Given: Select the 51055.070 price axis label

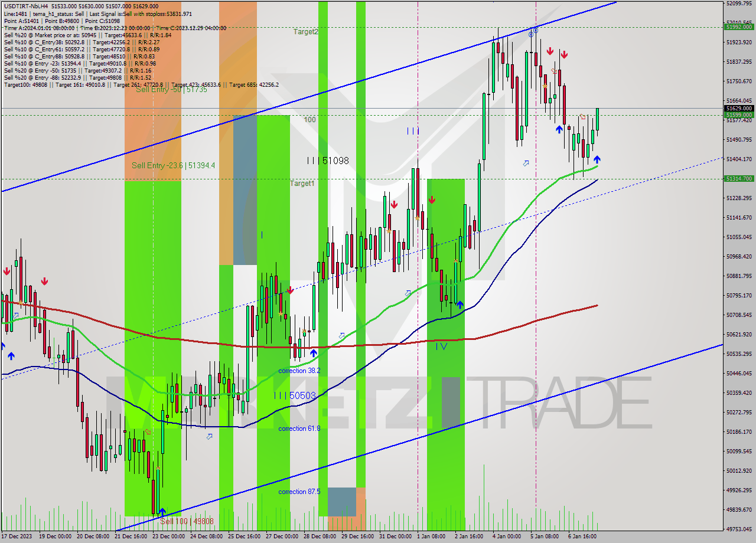Looking at the screenshot, I should pos(739,237).
